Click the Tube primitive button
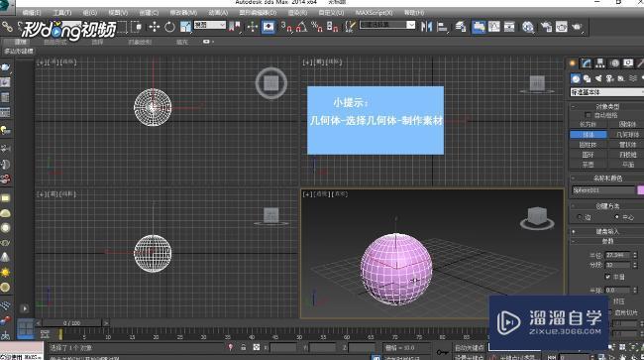This screenshot has height=360, width=644. tap(627, 145)
